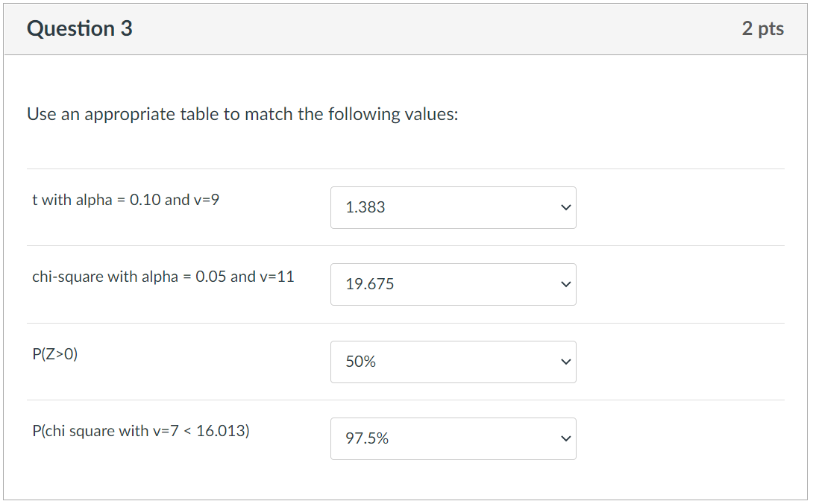813x504 pixels.
Task: Click the chevron on the 19.675 dropdown
Action: (565, 285)
